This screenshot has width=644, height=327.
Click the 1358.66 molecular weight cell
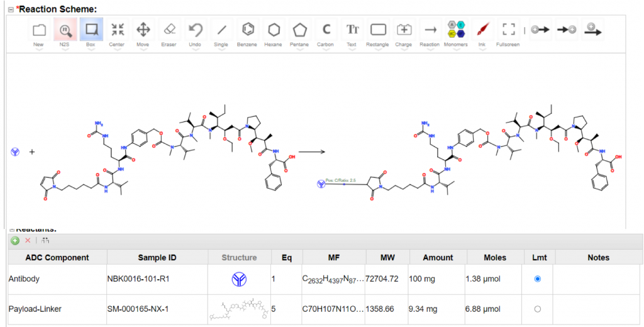pos(387,309)
